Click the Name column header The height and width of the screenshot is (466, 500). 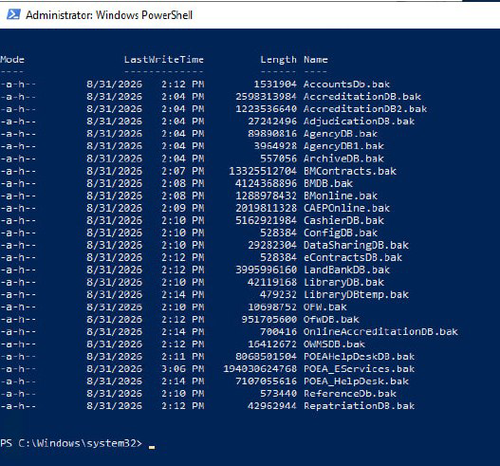[x=315, y=60]
